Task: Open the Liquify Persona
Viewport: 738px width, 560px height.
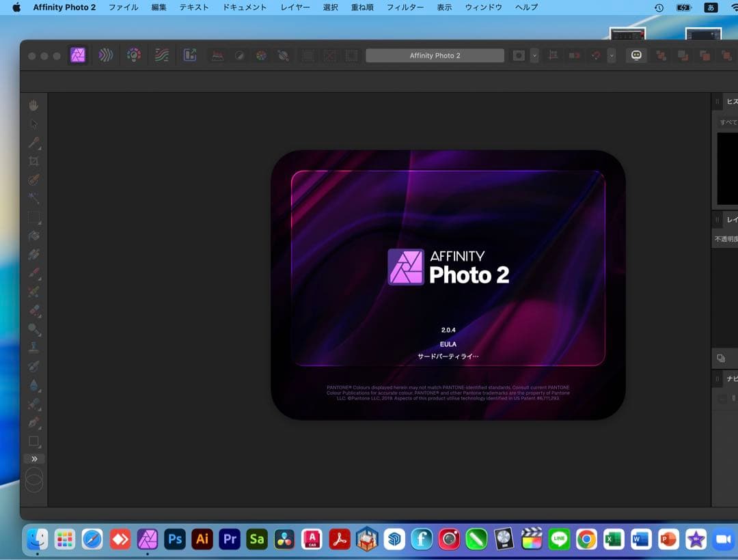Action: [x=105, y=55]
